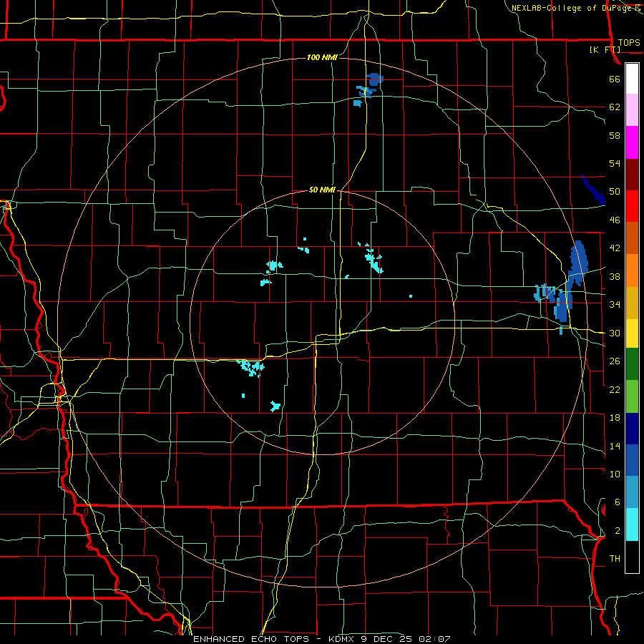Click the TOPS legend title
Image resolution: width=644 pixels, height=644 pixels.
(x=629, y=42)
